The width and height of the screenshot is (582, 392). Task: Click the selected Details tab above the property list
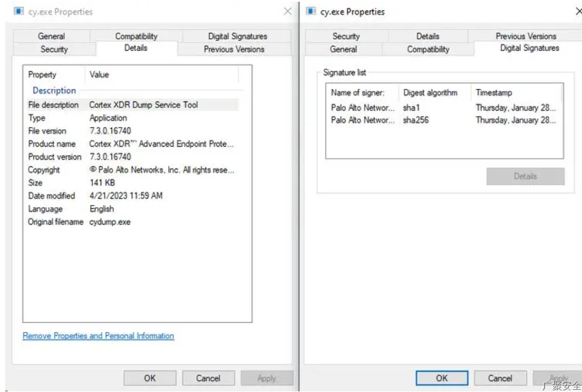[136, 48]
